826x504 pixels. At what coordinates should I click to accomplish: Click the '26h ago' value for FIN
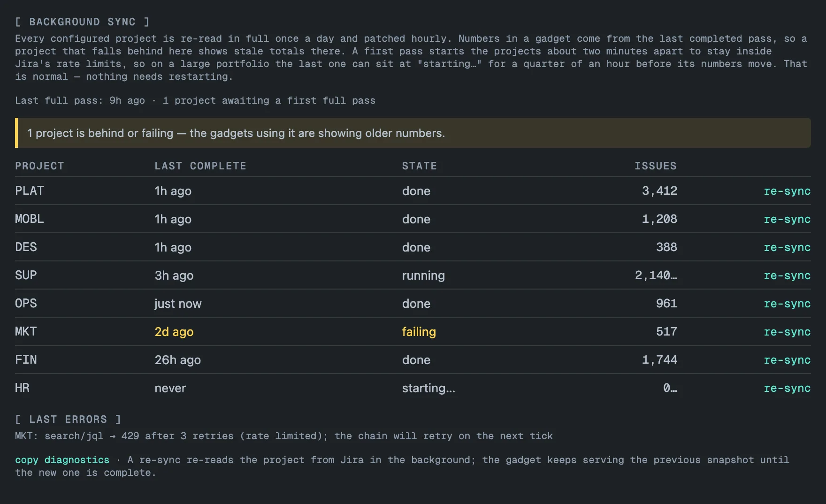click(178, 360)
